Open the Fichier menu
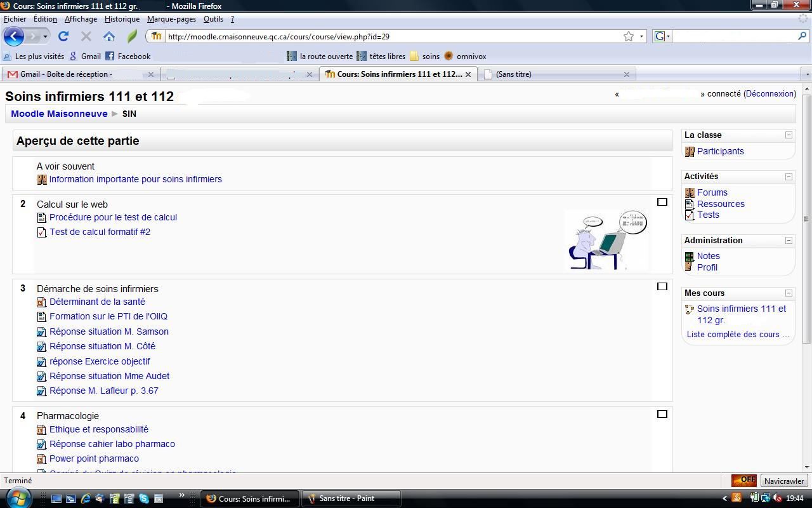Image resolution: width=812 pixels, height=508 pixels. tap(15, 19)
